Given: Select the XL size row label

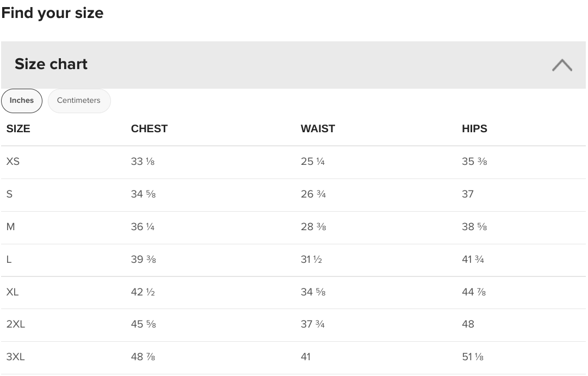Looking at the screenshot, I should 13,292.
